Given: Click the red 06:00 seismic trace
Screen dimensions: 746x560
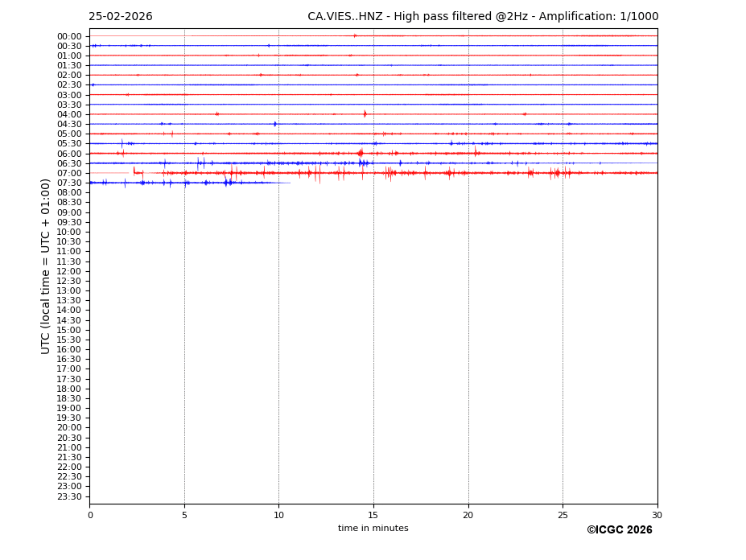Looking at the screenshot, I should tap(402, 153).
